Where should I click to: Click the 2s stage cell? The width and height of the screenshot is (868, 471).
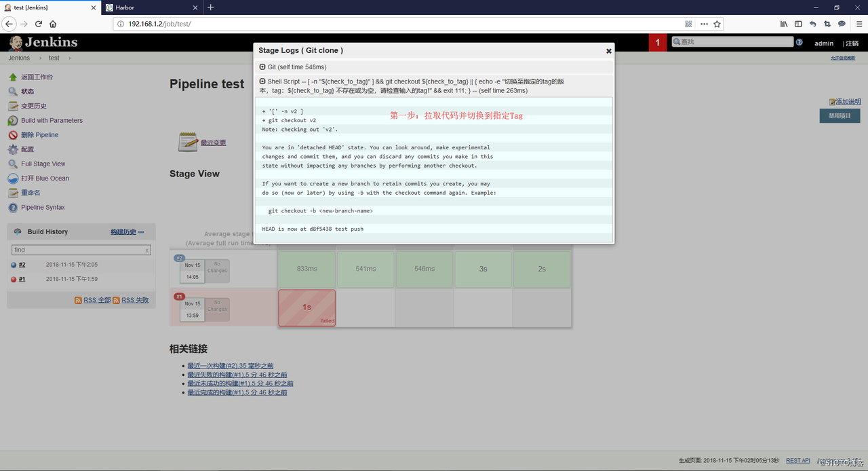(x=542, y=269)
